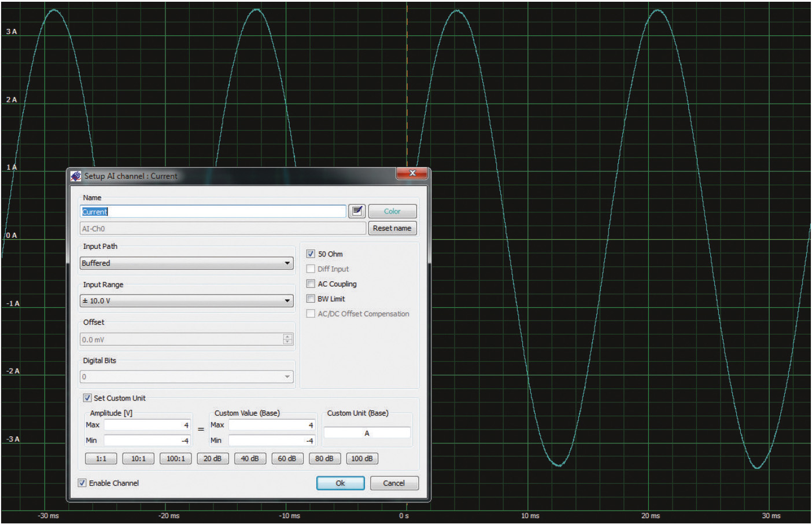
Task: Open the Input Range dropdown showing ± 10.0 V
Action: click(x=186, y=301)
